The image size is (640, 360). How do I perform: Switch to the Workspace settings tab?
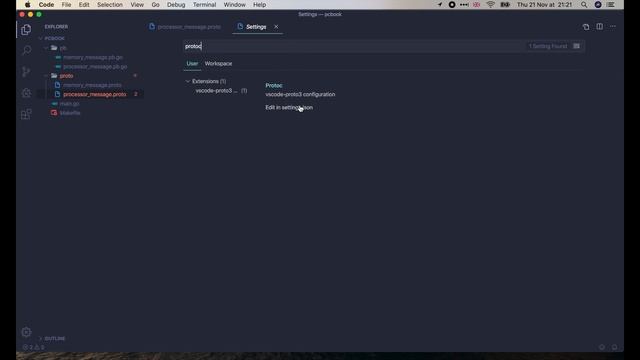pyautogui.click(x=218, y=64)
